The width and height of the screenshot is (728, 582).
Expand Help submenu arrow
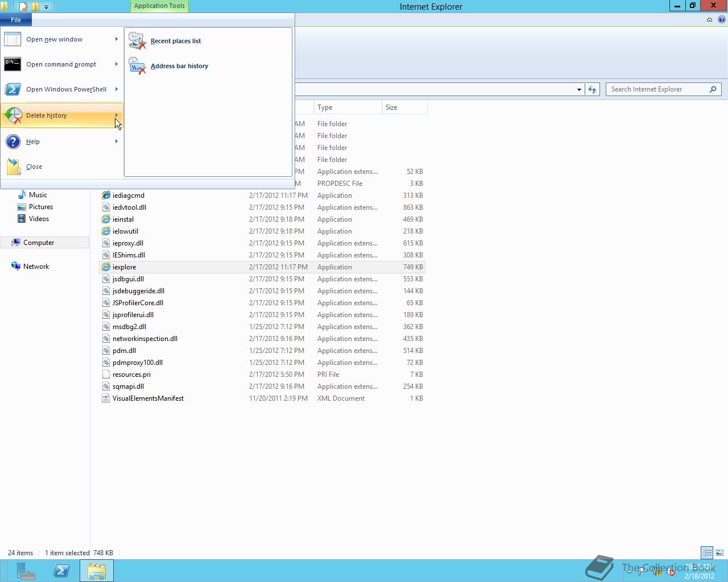pyautogui.click(x=116, y=142)
